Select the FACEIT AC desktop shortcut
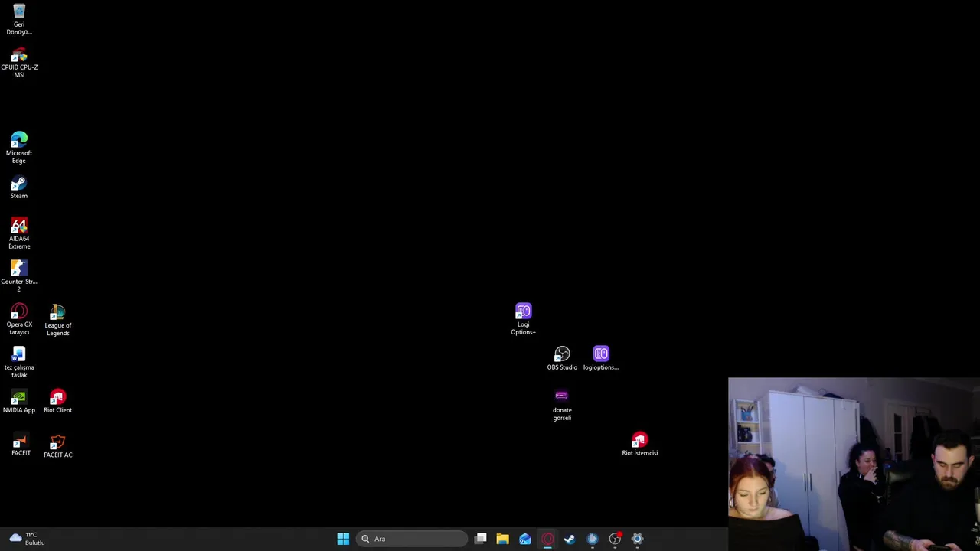 click(x=58, y=446)
